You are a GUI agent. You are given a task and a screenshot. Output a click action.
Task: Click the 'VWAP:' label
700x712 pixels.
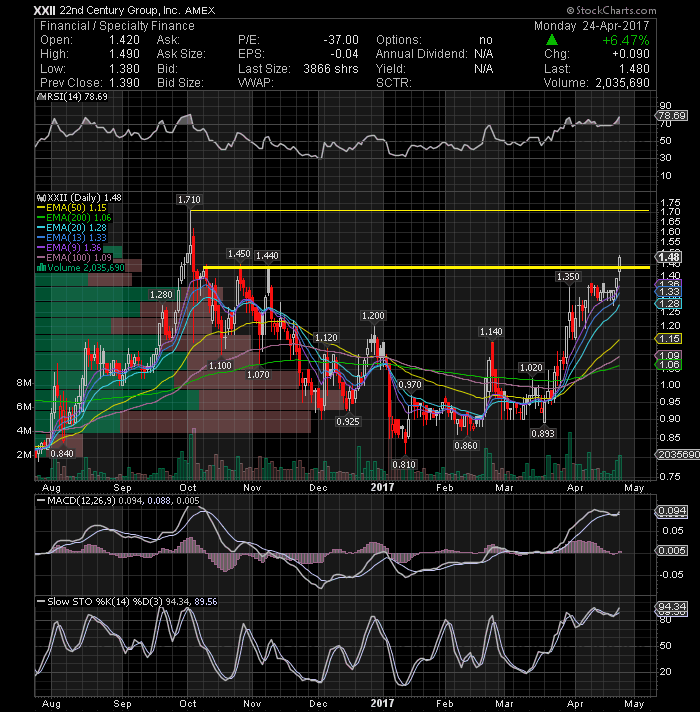pos(255,83)
